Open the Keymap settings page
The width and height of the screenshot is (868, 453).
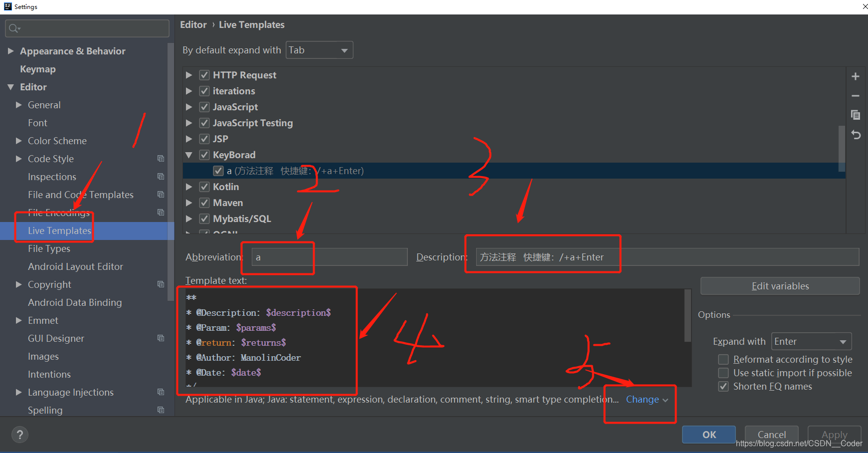click(x=38, y=69)
